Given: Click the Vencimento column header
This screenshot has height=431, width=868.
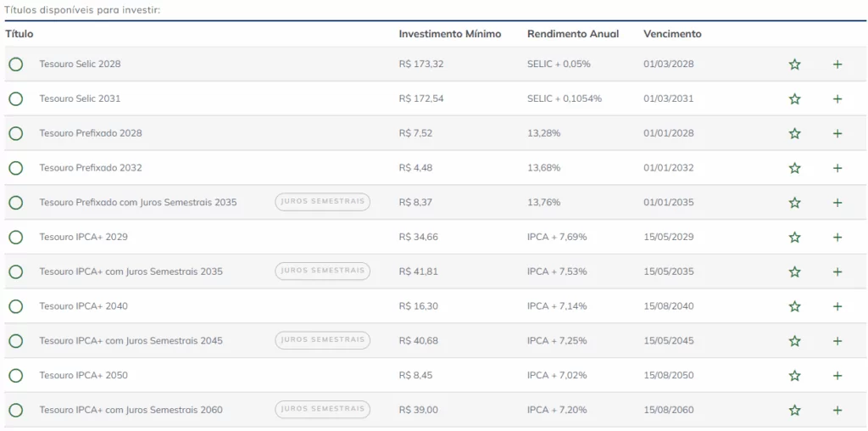Looking at the screenshot, I should point(672,34).
